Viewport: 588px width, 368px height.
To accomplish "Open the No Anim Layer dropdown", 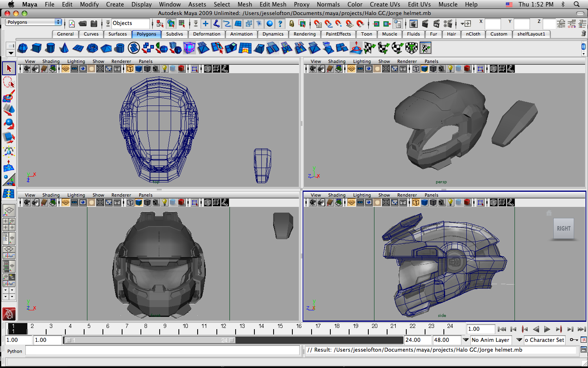I will click(465, 340).
